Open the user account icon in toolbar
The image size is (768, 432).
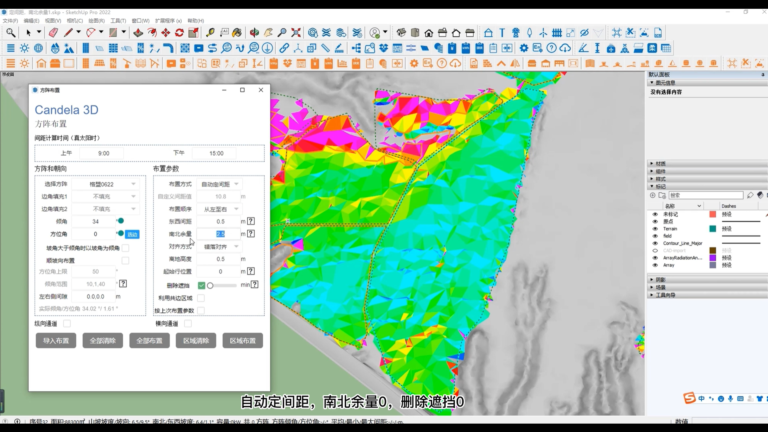click(x=375, y=33)
